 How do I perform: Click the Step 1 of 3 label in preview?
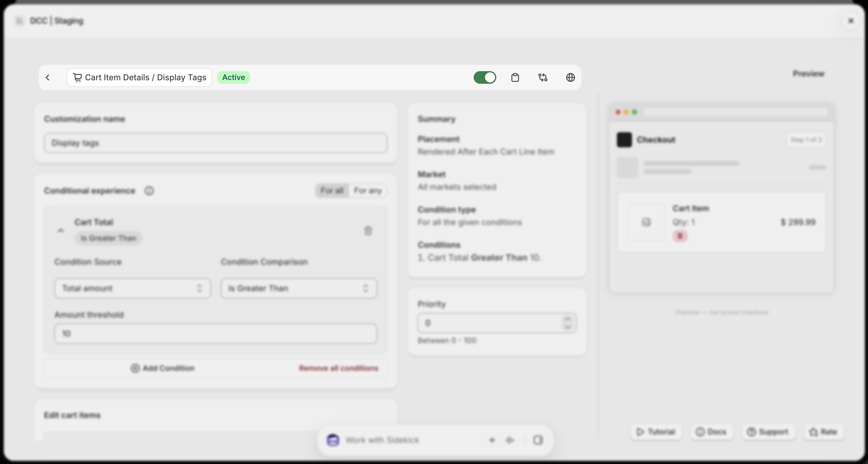[x=806, y=139]
